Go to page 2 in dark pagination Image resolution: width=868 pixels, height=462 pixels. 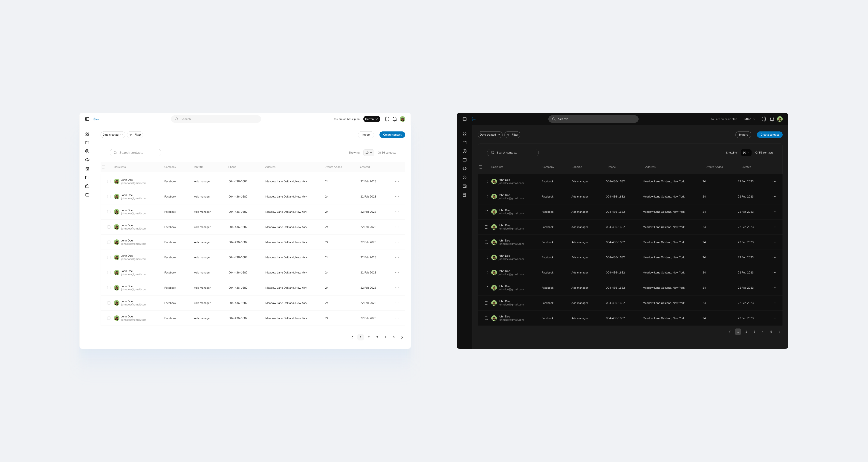coord(746,331)
